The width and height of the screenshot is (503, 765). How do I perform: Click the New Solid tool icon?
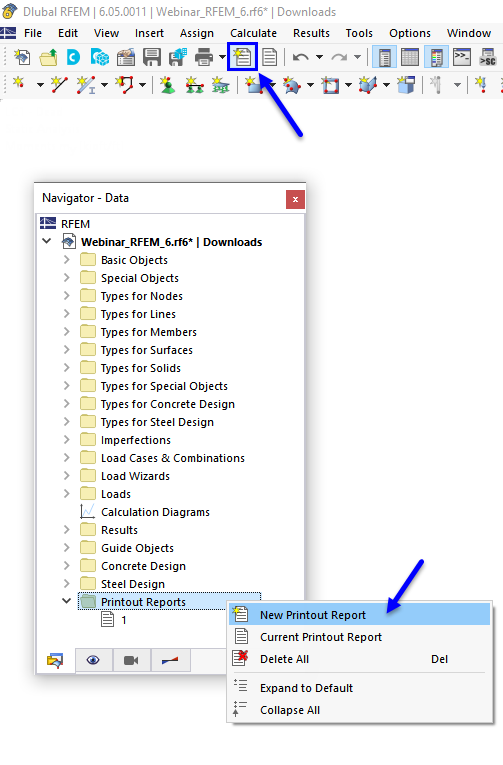(368, 85)
